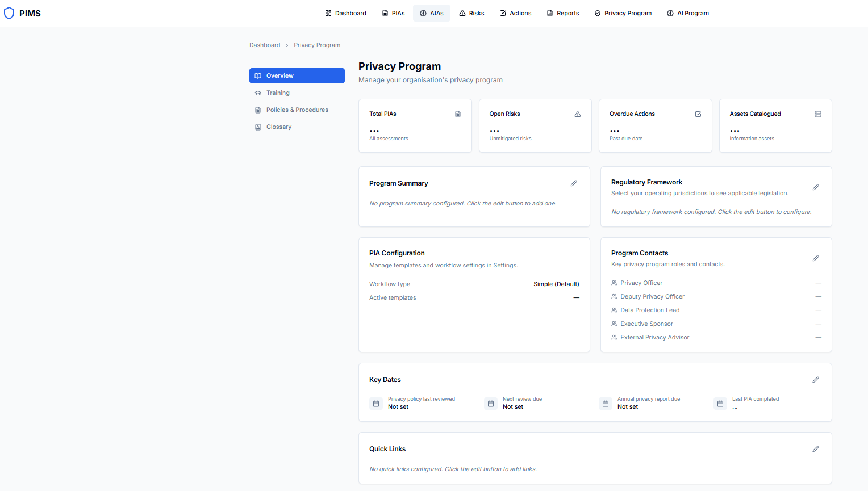Click the Open Risks warning triangle icon
This screenshot has width=868, height=491.
578,114
